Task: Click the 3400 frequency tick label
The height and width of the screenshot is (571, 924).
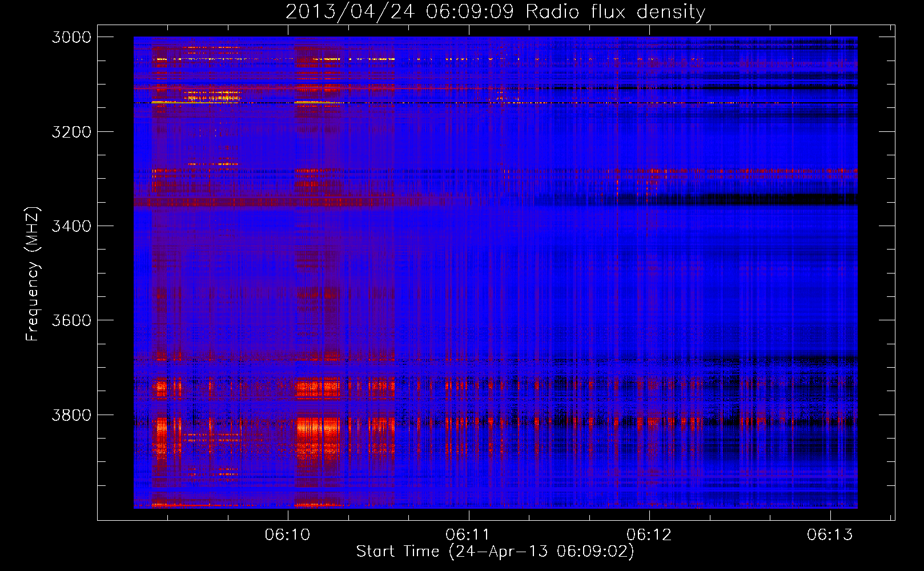Action: tap(71, 226)
